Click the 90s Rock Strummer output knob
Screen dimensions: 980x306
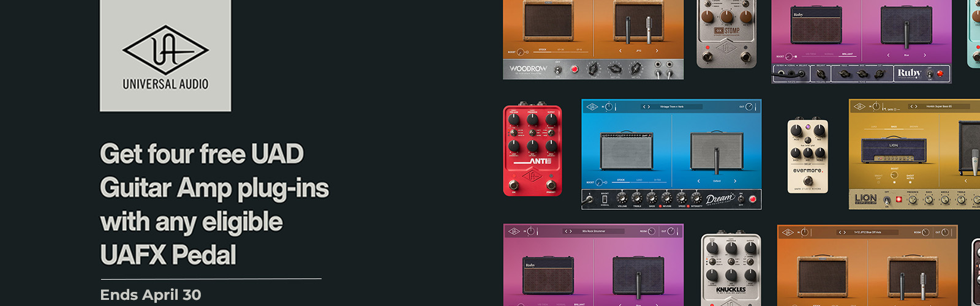(x=671, y=231)
